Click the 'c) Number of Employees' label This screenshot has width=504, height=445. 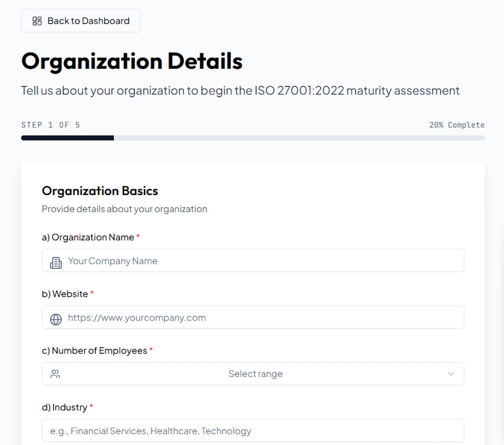(97, 351)
